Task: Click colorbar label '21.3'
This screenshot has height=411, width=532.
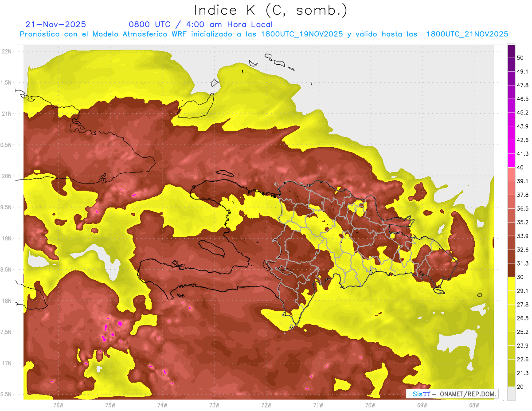Action: 522,373
